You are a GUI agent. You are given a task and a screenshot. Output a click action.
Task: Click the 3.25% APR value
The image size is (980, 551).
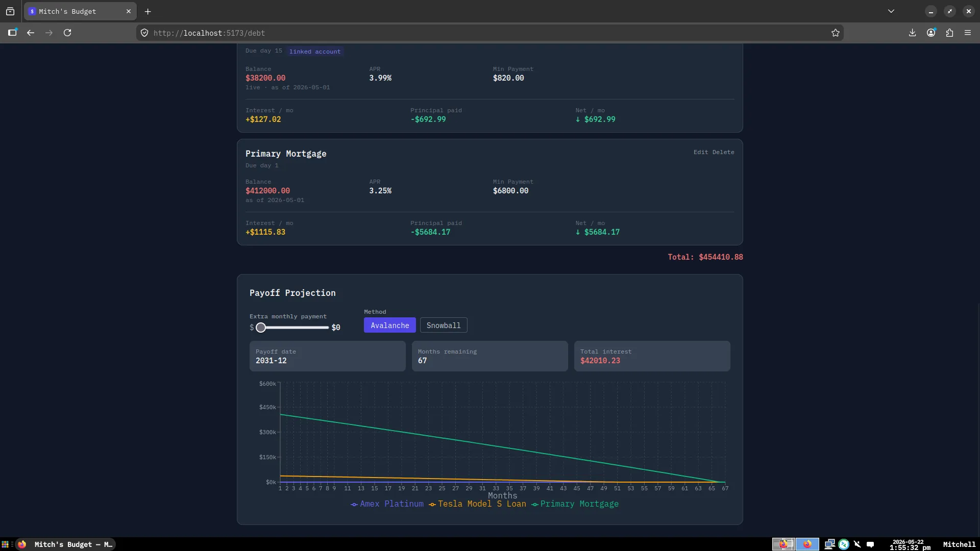[x=380, y=191]
